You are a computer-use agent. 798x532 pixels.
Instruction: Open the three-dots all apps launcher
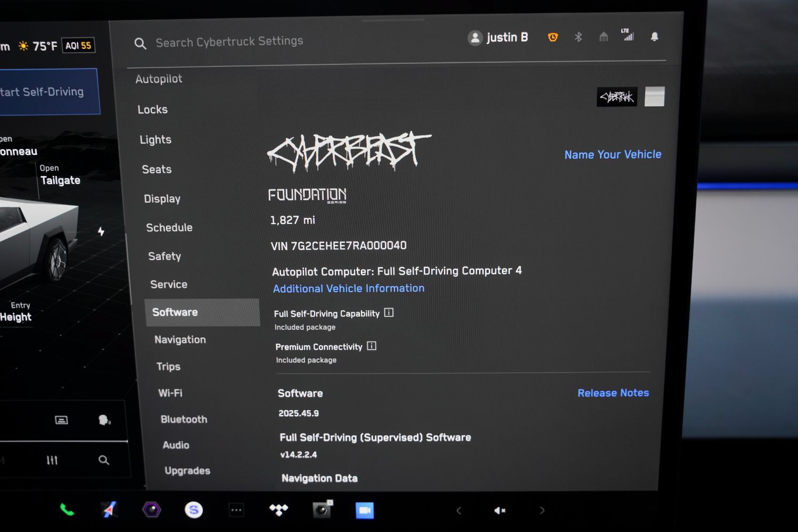pyautogui.click(x=236, y=510)
